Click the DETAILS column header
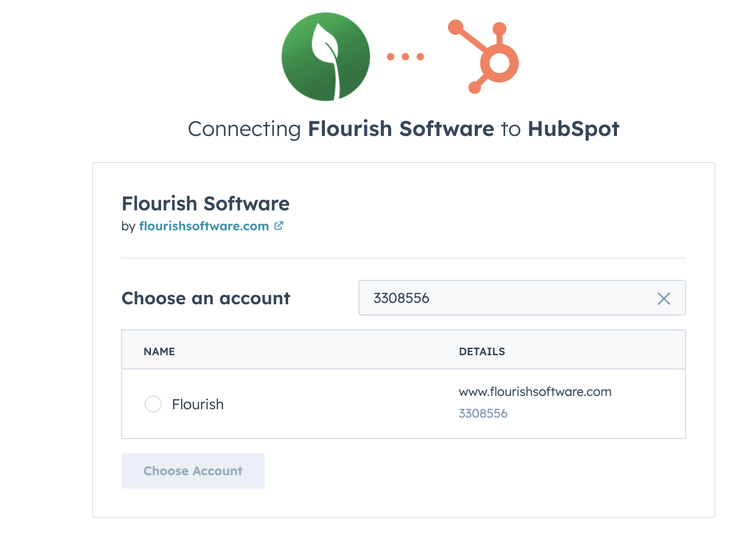This screenshot has height=551, width=756. pos(482,352)
